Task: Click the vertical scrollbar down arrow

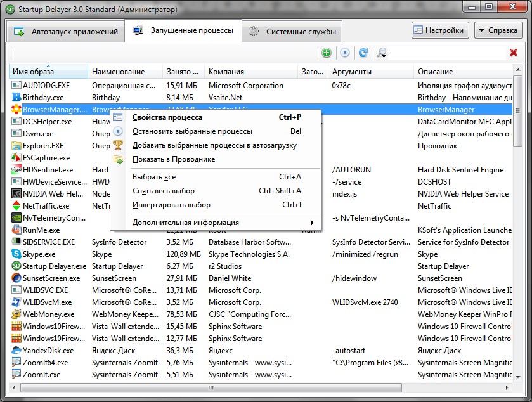Action: tap(518, 377)
